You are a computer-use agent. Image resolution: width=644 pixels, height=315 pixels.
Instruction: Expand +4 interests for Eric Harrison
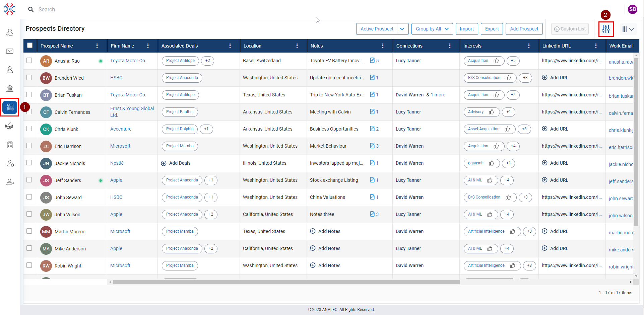[x=513, y=146]
